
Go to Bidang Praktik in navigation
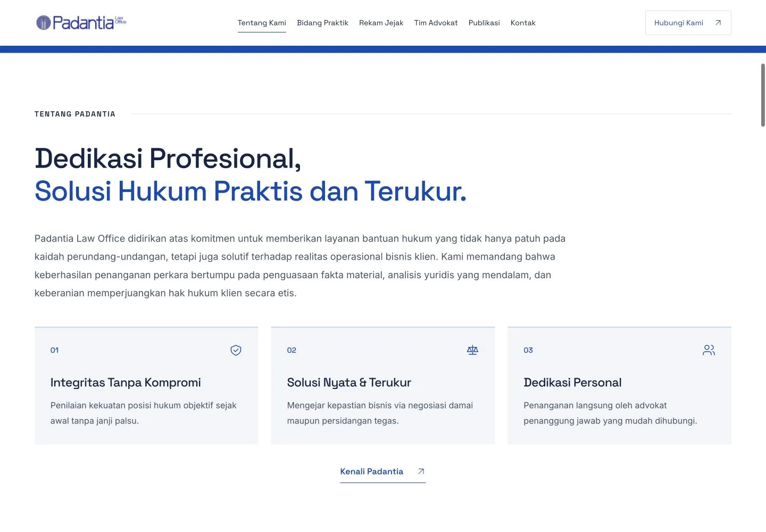point(322,23)
